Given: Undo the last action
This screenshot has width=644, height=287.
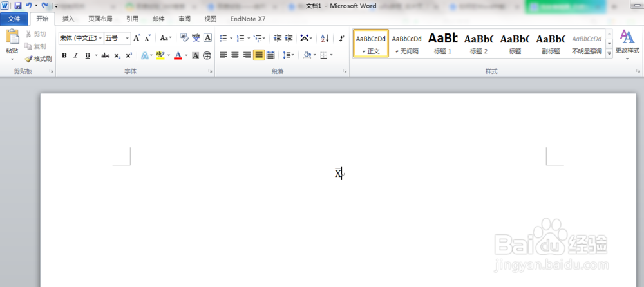Looking at the screenshot, I should pyautogui.click(x=28, y=6).
